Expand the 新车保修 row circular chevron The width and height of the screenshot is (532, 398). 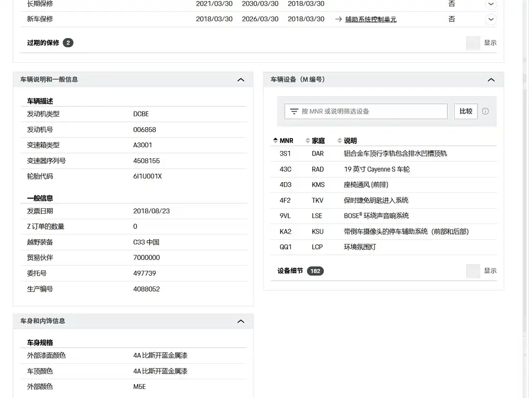pos(490,19)
